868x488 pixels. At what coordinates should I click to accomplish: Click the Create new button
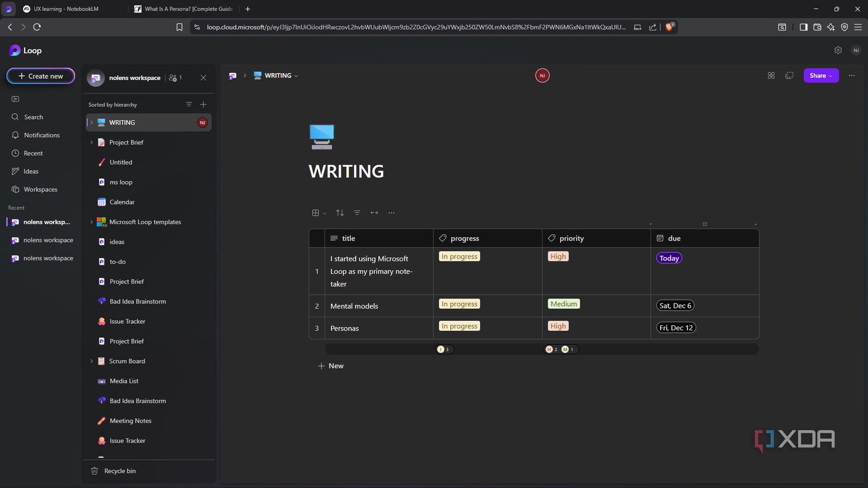point(40,76)
